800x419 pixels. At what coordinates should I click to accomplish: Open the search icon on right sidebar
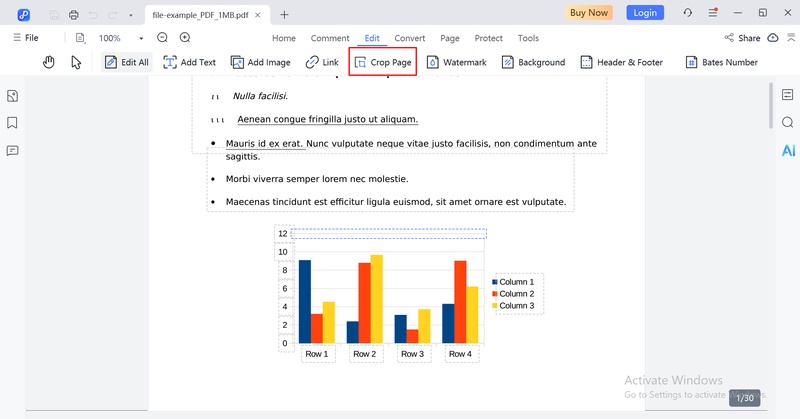(788, 122)
